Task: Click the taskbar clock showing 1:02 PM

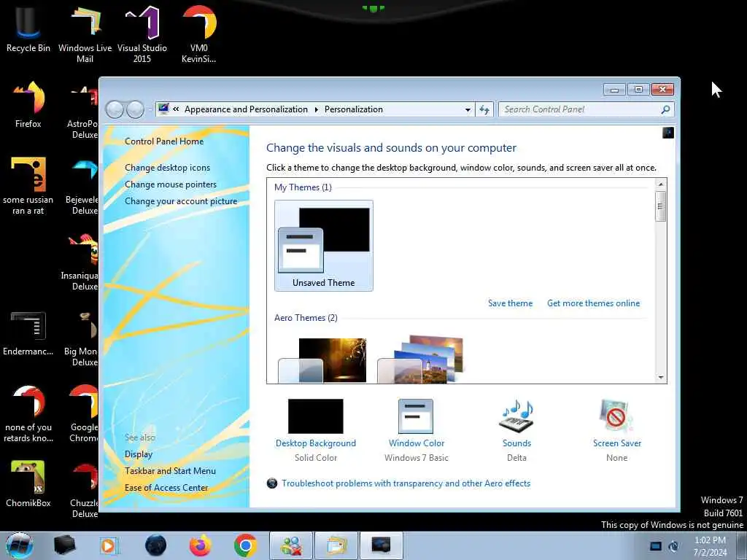Action: click(x=710, y=546)
